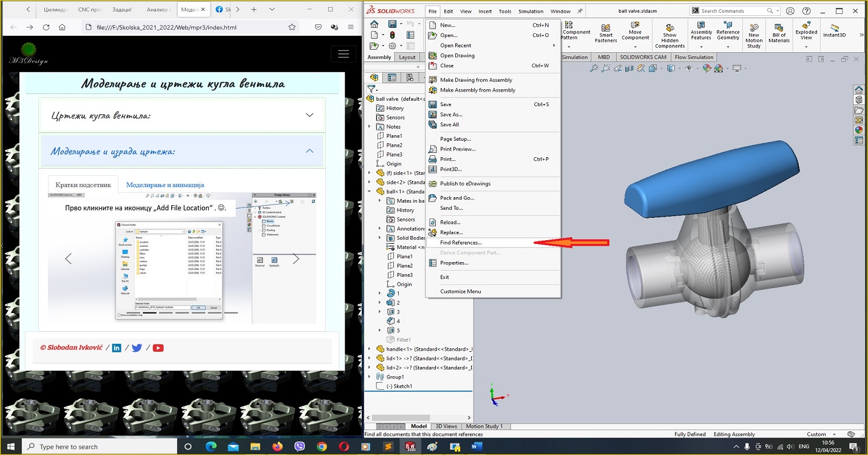
Task: Open the Edit menu in SolidWorks
Action: click(448, 11)
